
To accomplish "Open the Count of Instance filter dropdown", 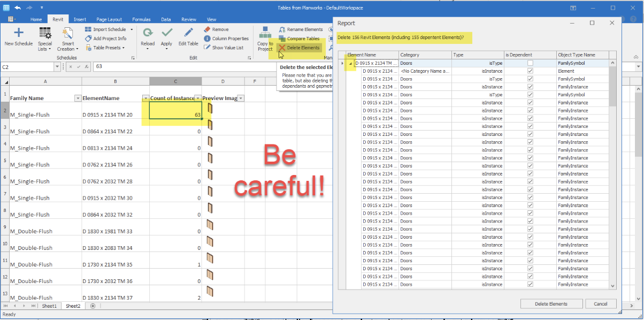I will click(198, 98).
